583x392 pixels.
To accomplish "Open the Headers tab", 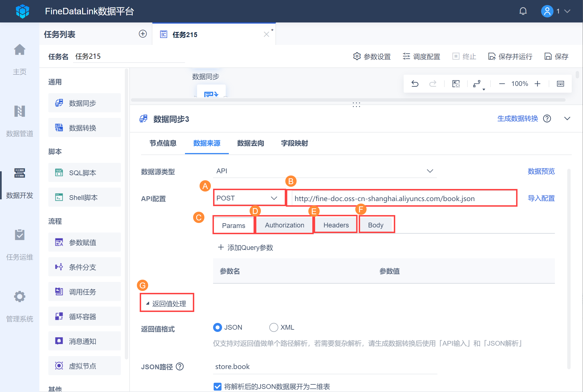I will (x=336, y=225).
